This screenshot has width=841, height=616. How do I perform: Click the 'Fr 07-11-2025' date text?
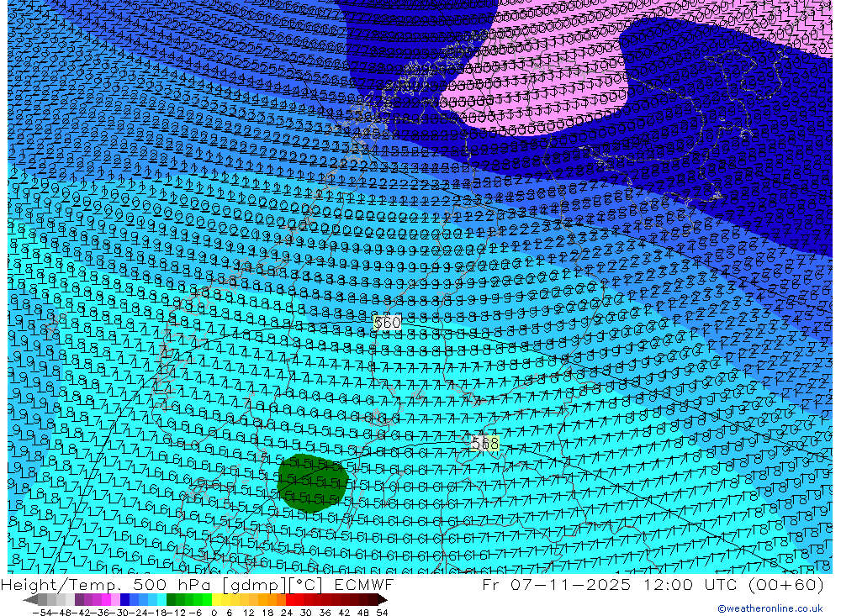(556, 585)
